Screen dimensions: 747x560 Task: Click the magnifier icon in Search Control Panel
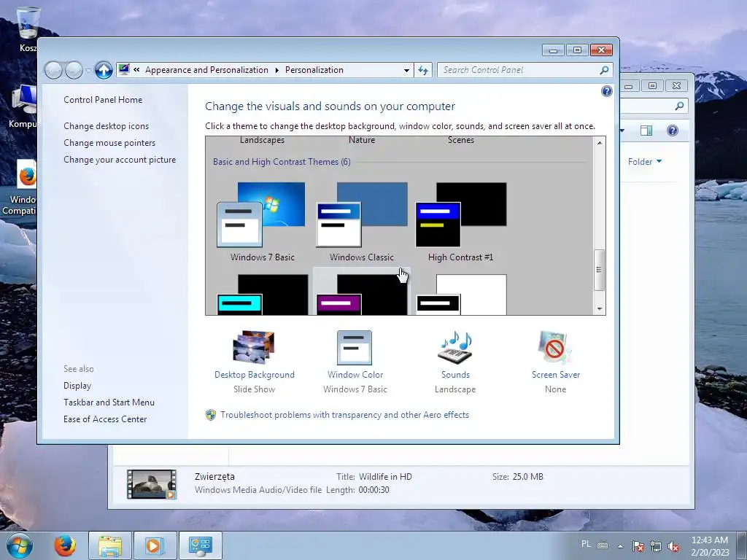click(x=604, y=71)
